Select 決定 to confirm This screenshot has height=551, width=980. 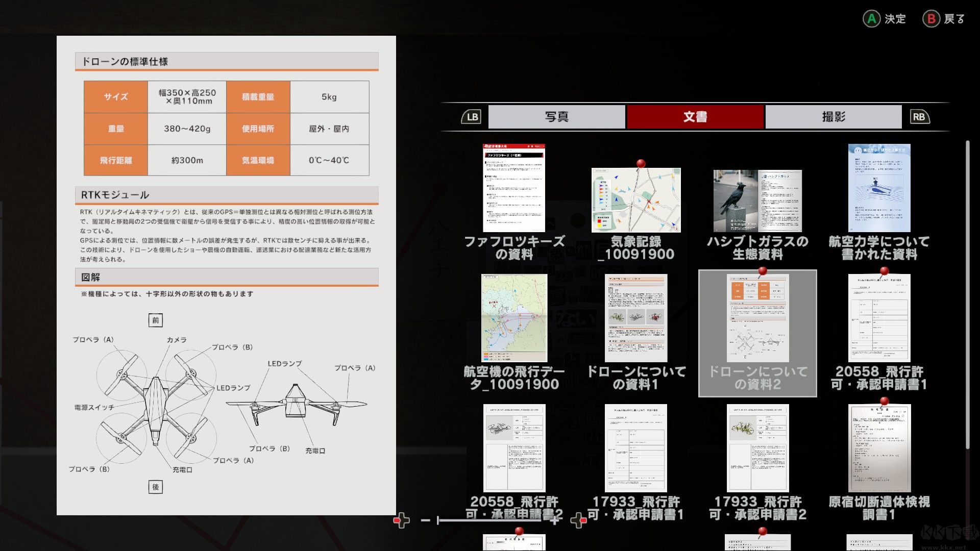(x=894, y=19)
